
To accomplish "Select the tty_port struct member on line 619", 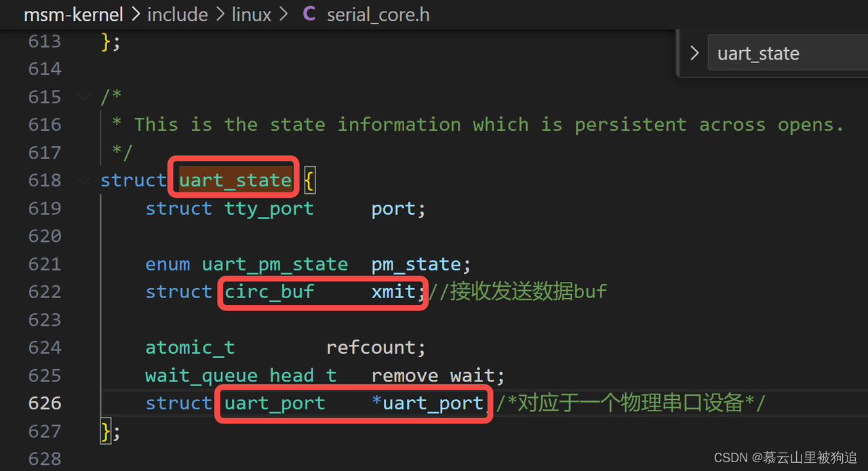I will (269, 208).
